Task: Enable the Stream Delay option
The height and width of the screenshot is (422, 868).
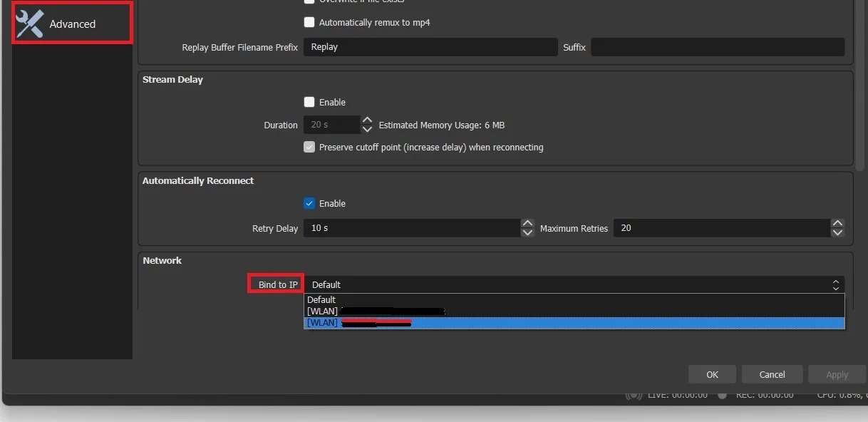Action: pyautogui.click(x=309, y=102)
